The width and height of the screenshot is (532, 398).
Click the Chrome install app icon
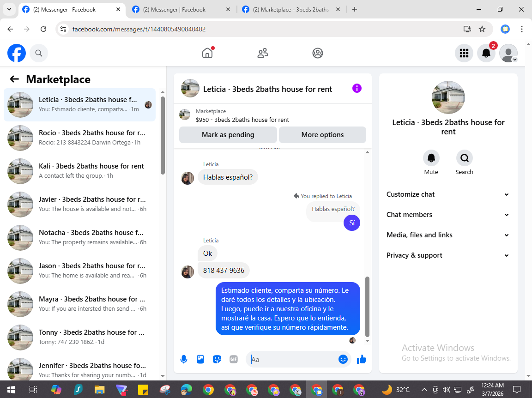tap(467, 29)
